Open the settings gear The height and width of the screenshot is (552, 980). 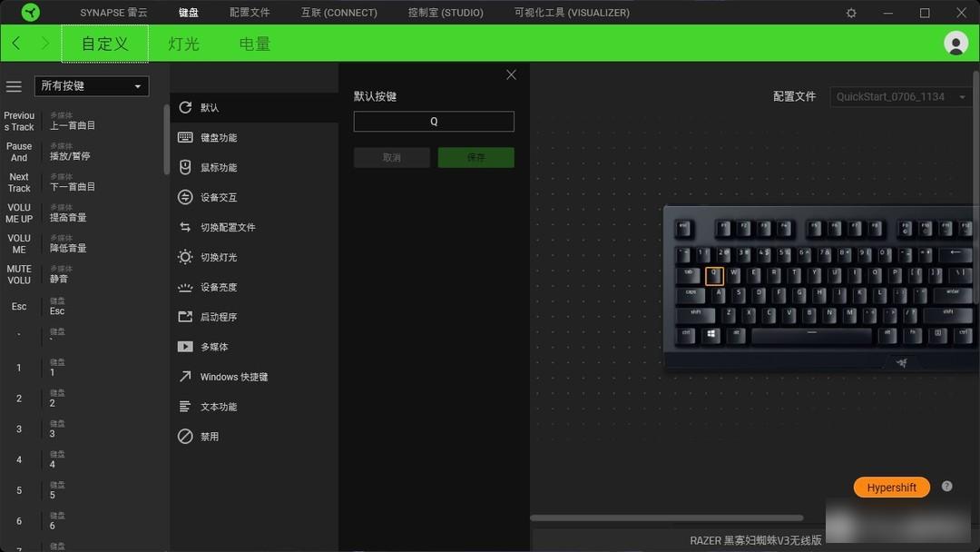pos(851,13)
